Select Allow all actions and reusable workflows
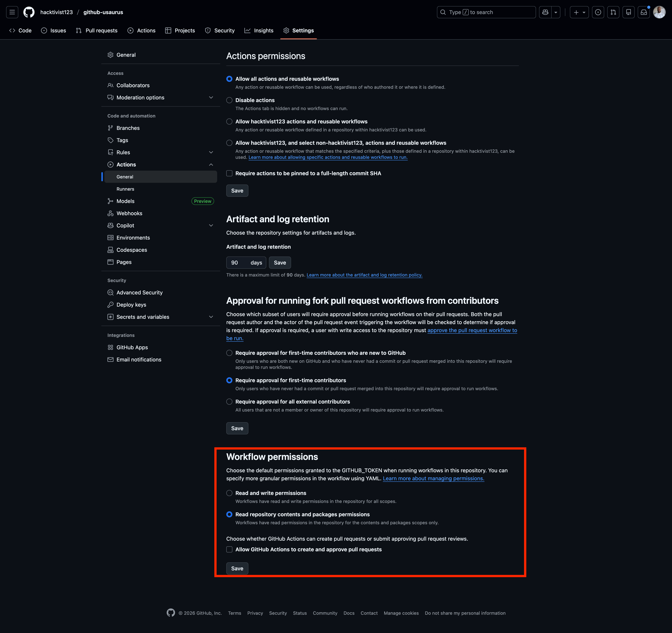Screen dimensions: 672x633 tap(229, 79)
